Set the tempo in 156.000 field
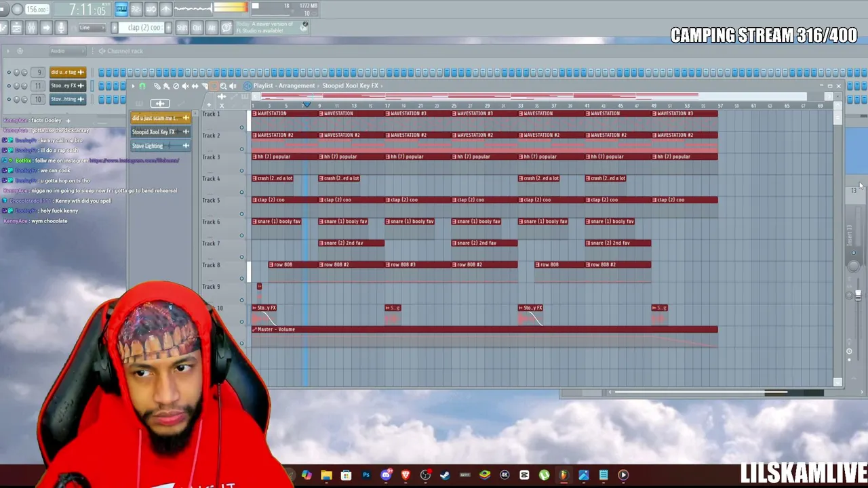This screenshot has width=868, height=488. point(37,9)
